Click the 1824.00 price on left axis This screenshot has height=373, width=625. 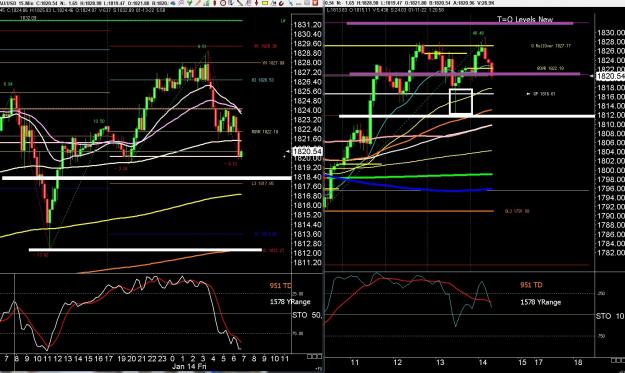tap(307, 110)
